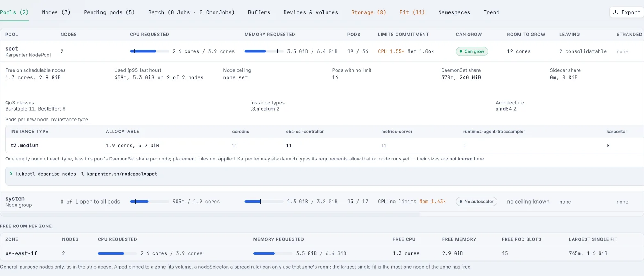Click '0 of 1 open to all pods'
This screenshot has height=276, width=644.
click(90, 202)
